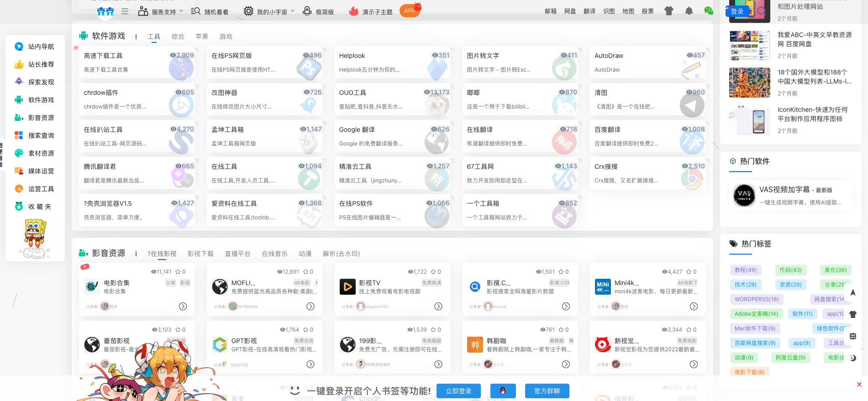Click the Mini4k logo icon
This screenshot has width=868, height=401.
point(603,287)
